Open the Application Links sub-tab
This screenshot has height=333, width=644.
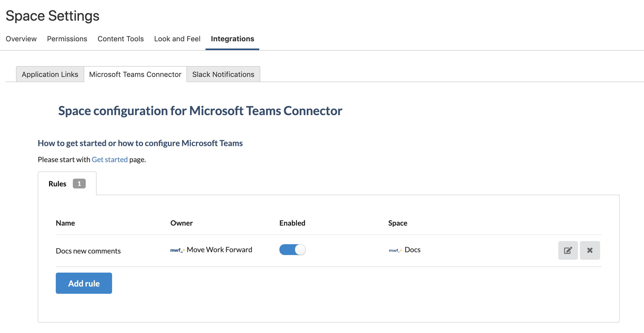[x=50, y=74]
